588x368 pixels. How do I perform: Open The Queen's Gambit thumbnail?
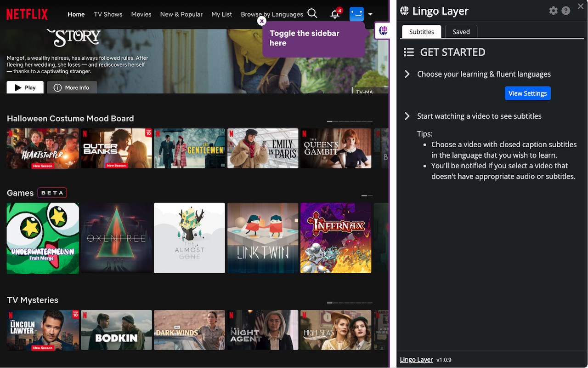(x=336, y=148)
